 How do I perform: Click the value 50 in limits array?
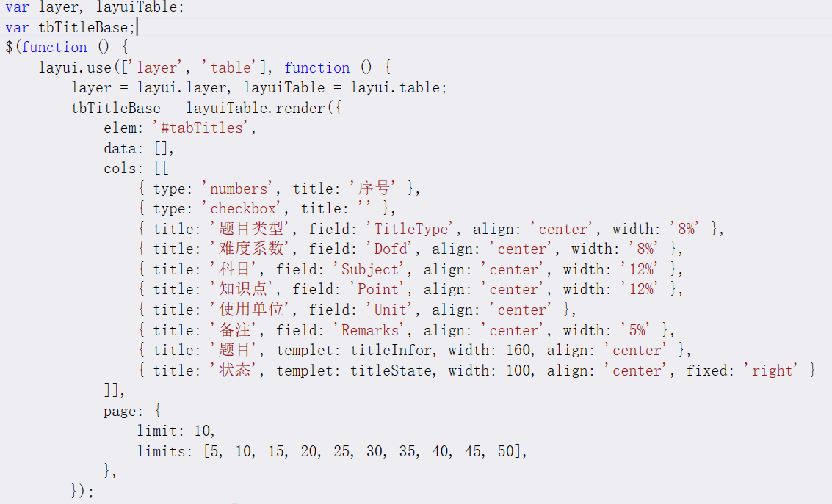pos(506,451)
